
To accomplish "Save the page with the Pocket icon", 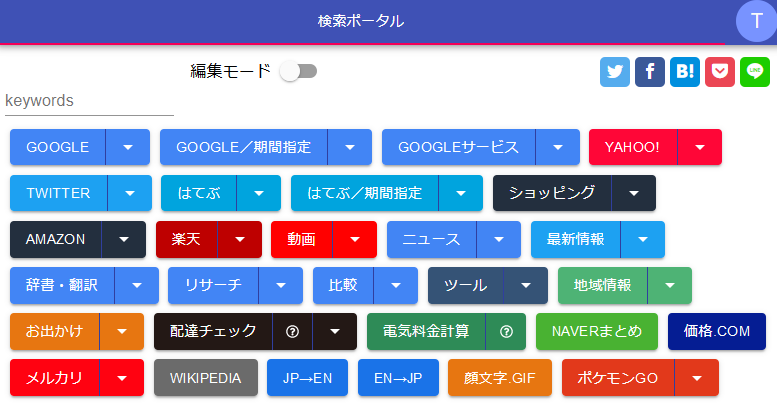I will pyautogui.click(x=720, y=72).
